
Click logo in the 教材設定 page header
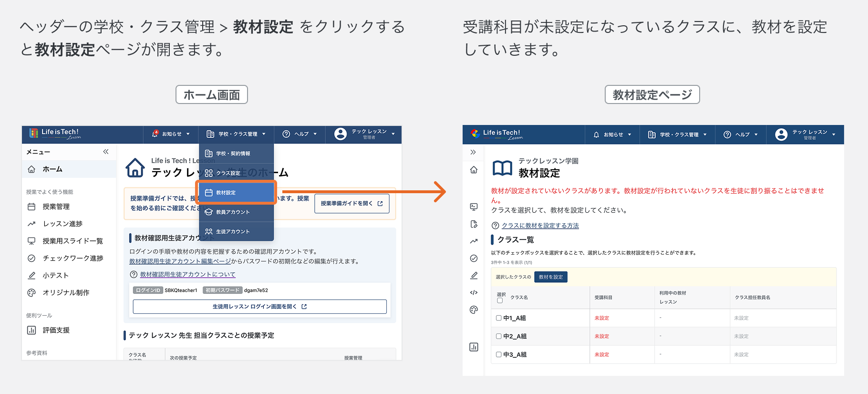(496, 134)
